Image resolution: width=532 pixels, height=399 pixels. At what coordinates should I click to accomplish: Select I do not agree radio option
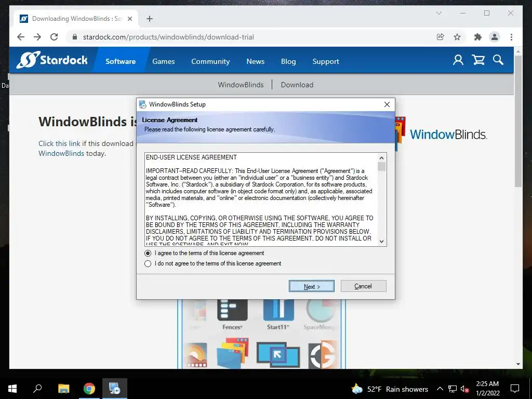point(148,263)
